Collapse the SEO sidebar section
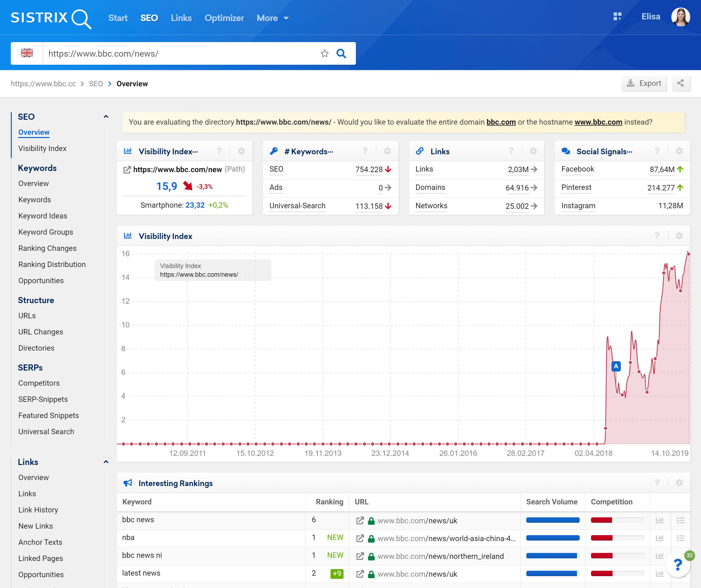 tap(106, 117)
